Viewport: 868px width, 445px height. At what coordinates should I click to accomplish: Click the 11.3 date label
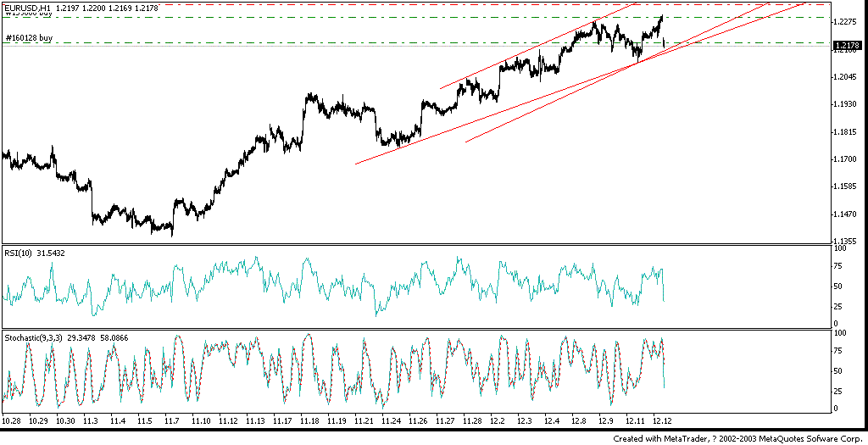90,421
